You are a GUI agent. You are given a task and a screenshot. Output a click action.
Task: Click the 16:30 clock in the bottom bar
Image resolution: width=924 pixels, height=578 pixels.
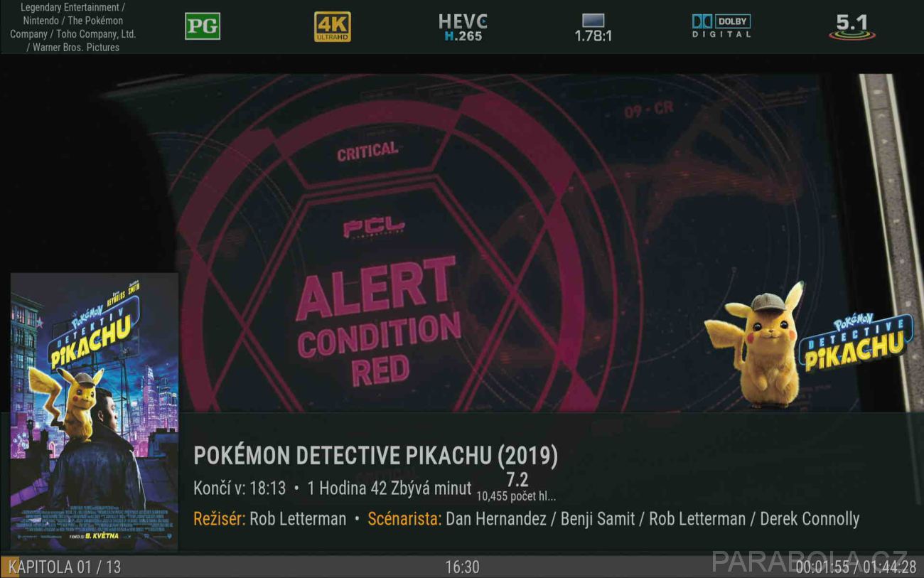462,567
